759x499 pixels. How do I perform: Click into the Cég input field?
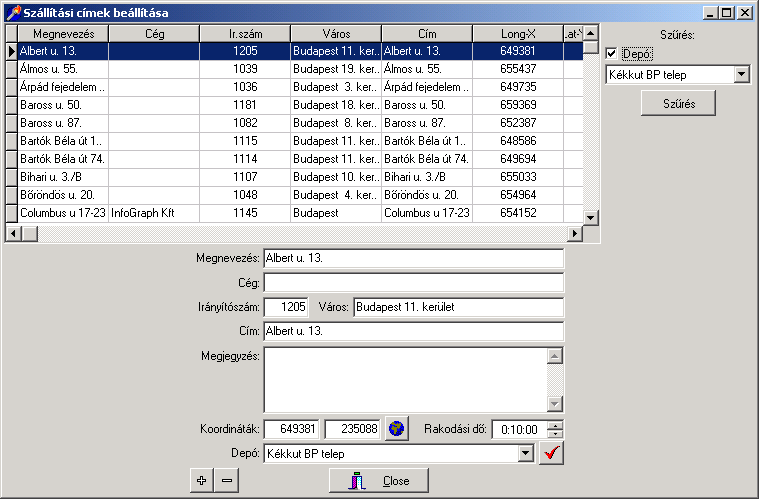pos(413,283)
